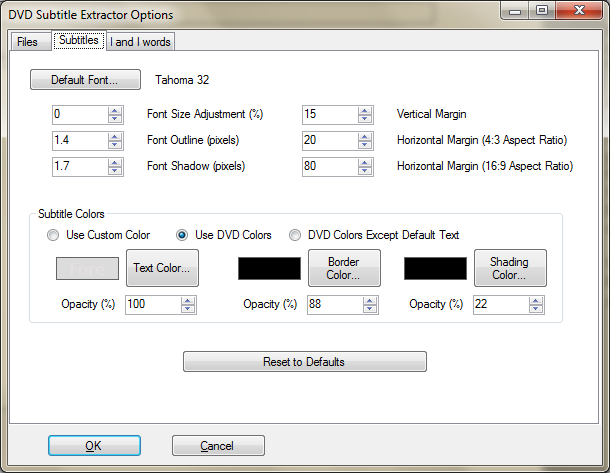The width and height of the screenshot is (610, 473).
Task: Edit shading opacity value 22
Action: 501,305
